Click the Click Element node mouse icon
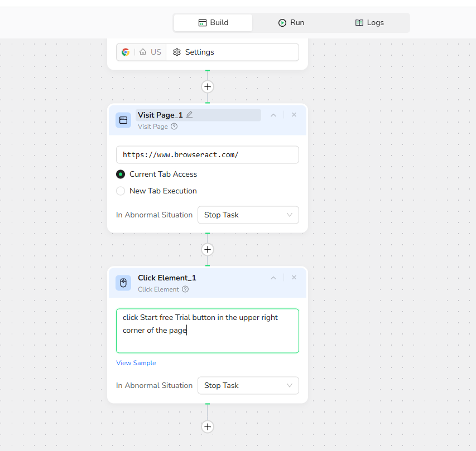 pos(123,283)
